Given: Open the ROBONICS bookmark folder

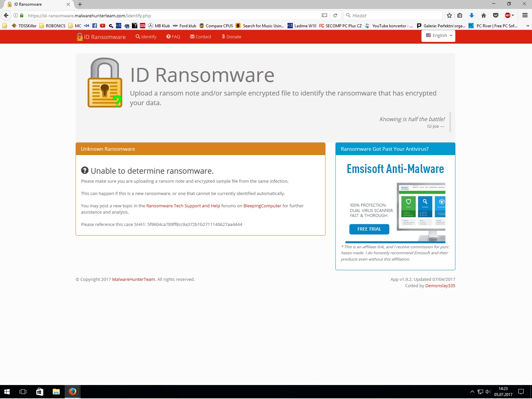Looking at the screenshot, I should point(52,26).
